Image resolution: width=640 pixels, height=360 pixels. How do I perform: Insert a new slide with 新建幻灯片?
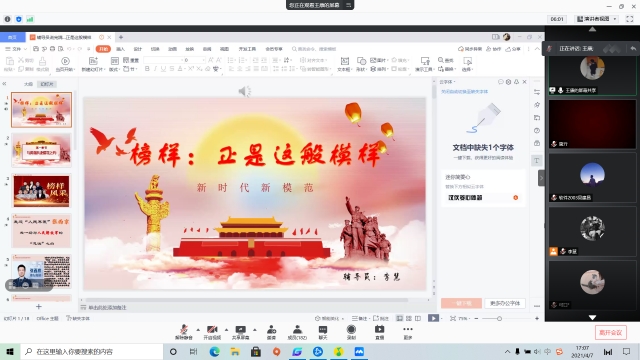point(93,64)
